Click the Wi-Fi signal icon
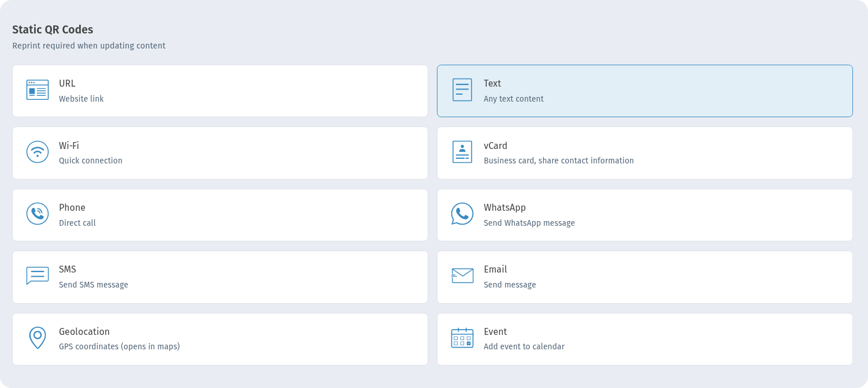Image resolution: width=868 pixels, height=388 pixels. pyautogui.click(x=38, y=152)
